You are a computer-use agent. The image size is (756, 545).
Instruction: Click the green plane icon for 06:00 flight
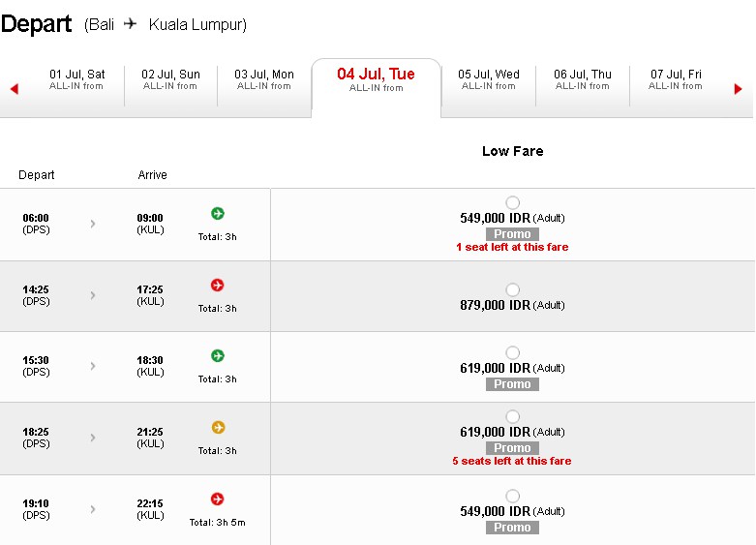click(x=218, y=213)
